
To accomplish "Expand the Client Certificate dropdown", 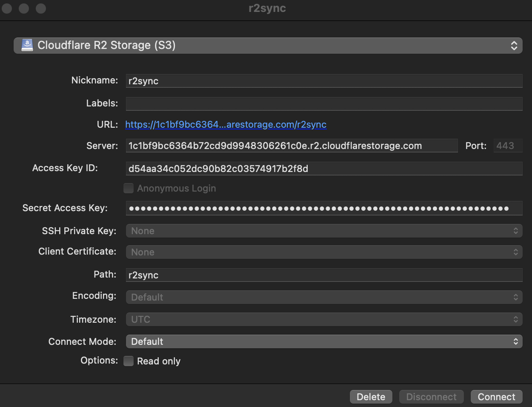I will pos(323,252).
